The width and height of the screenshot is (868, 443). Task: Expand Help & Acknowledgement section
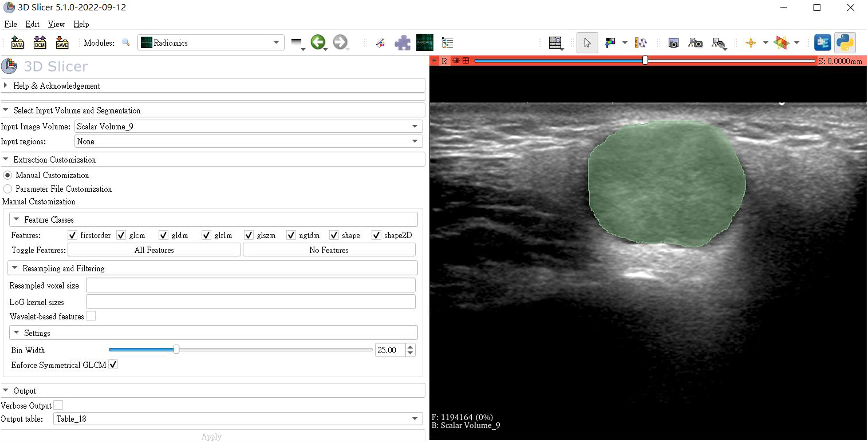(x=57, y=86)
